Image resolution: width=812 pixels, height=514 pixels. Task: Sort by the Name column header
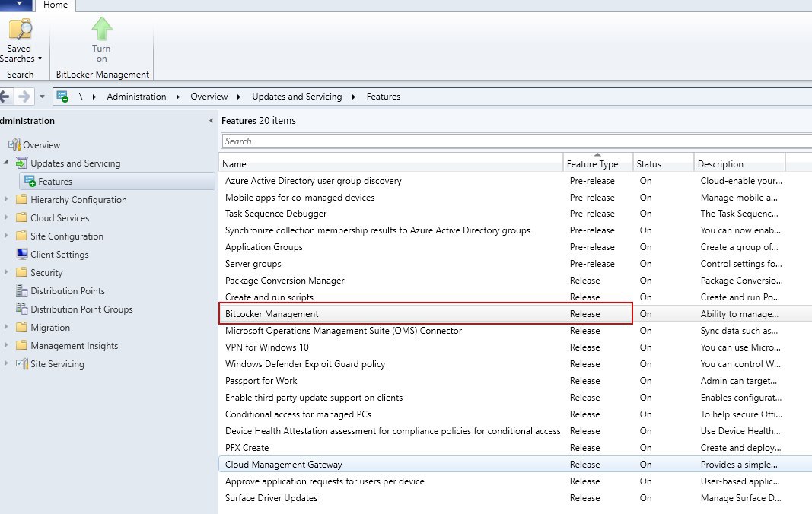(x=391, y=163)
